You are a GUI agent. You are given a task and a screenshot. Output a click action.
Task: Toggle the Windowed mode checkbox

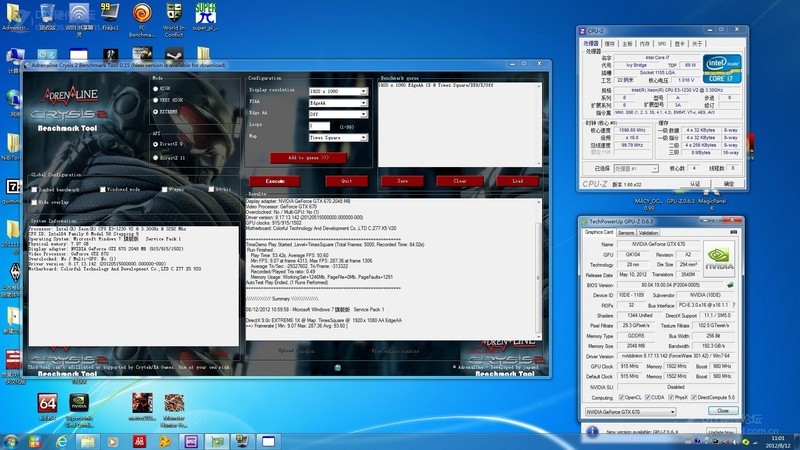(103, 190)
